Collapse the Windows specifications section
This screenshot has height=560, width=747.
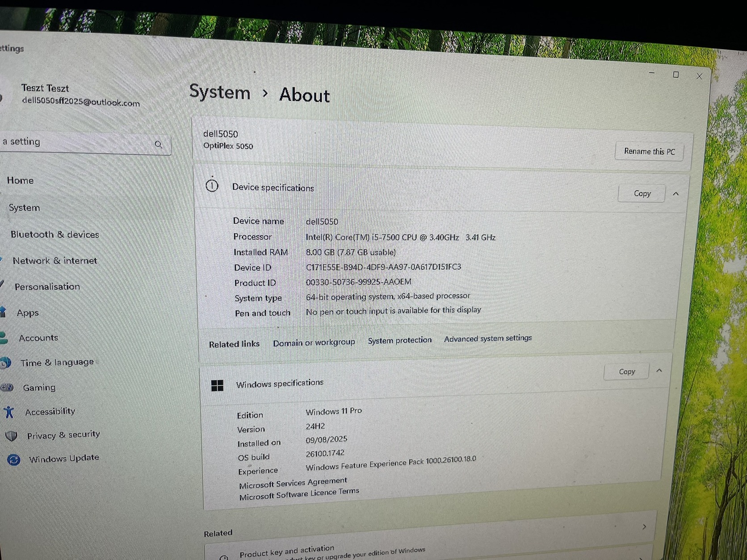(x=659, y=371)
